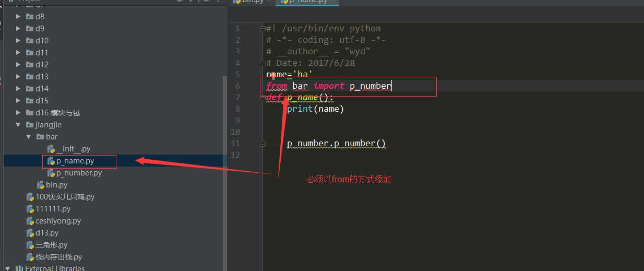Place cursor in '#! /usr/bin/env python' line
The height and width of the screenshot is (271, 644).
coord(324,28)
